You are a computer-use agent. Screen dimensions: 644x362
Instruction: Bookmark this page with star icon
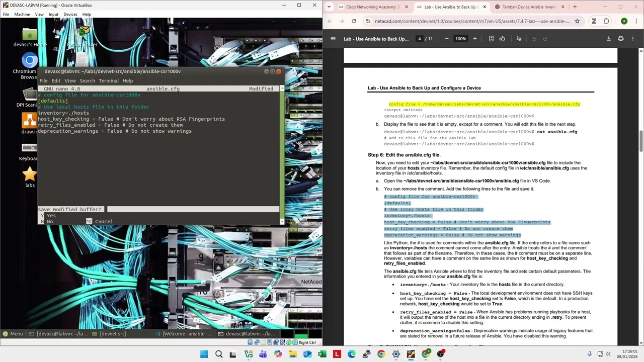click(x=577, y=21)
